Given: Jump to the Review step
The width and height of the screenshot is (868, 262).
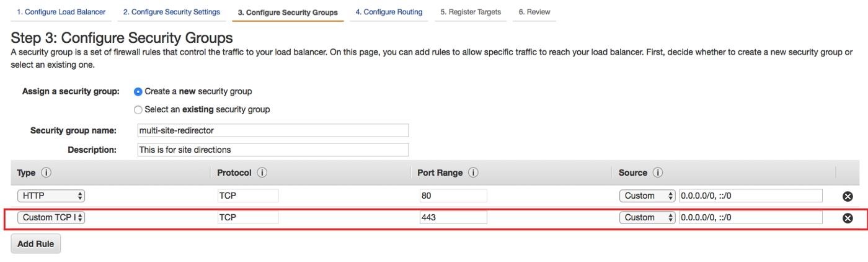Looking at the screenshot, I should [x=534, y=12].
